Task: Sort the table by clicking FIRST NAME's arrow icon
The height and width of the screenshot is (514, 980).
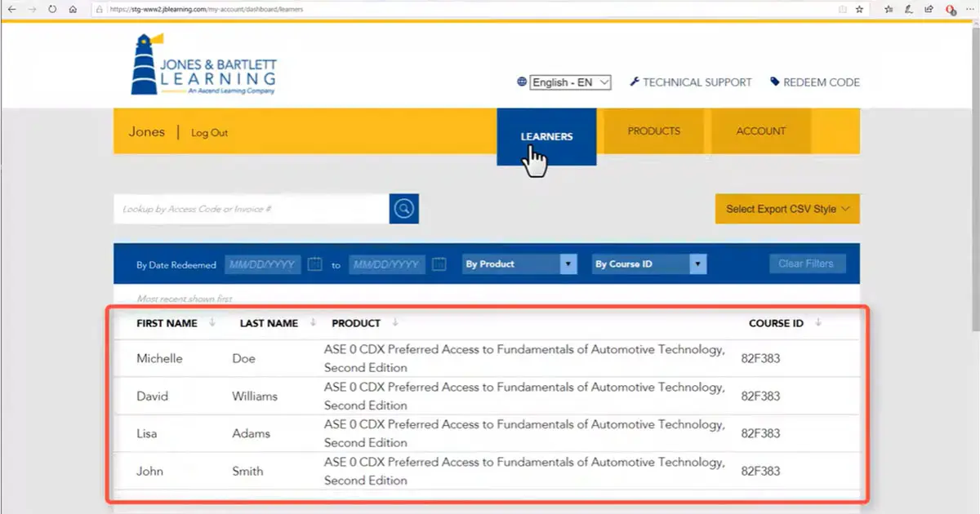Action: tap(212, 323)
